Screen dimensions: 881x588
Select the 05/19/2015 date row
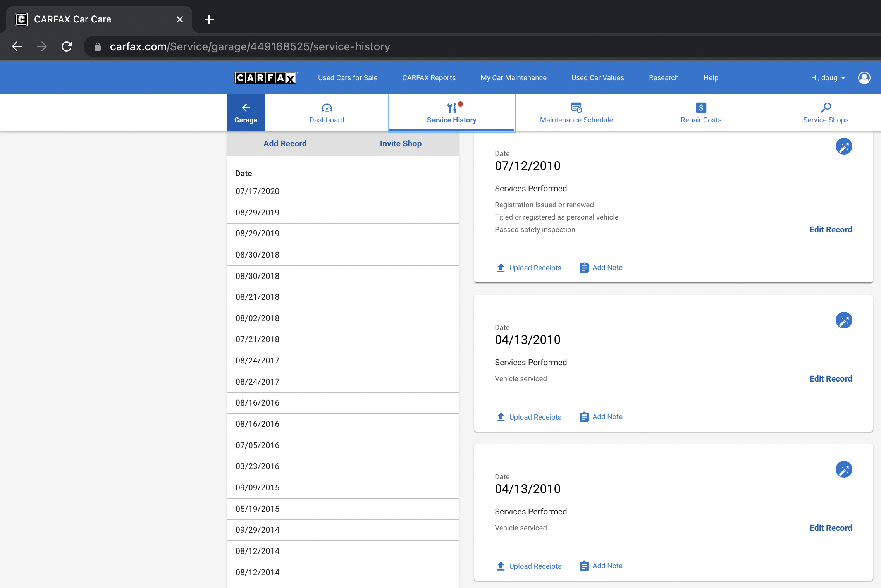point(343,509)
